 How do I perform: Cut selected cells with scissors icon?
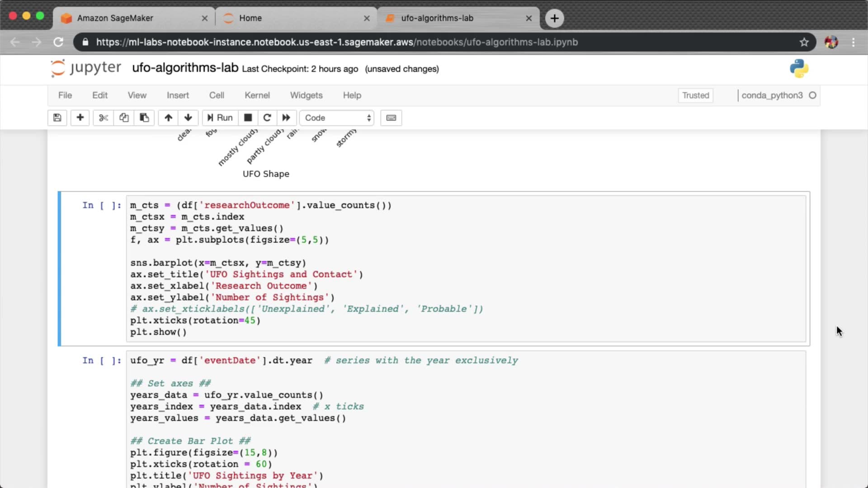pos(104,118)
